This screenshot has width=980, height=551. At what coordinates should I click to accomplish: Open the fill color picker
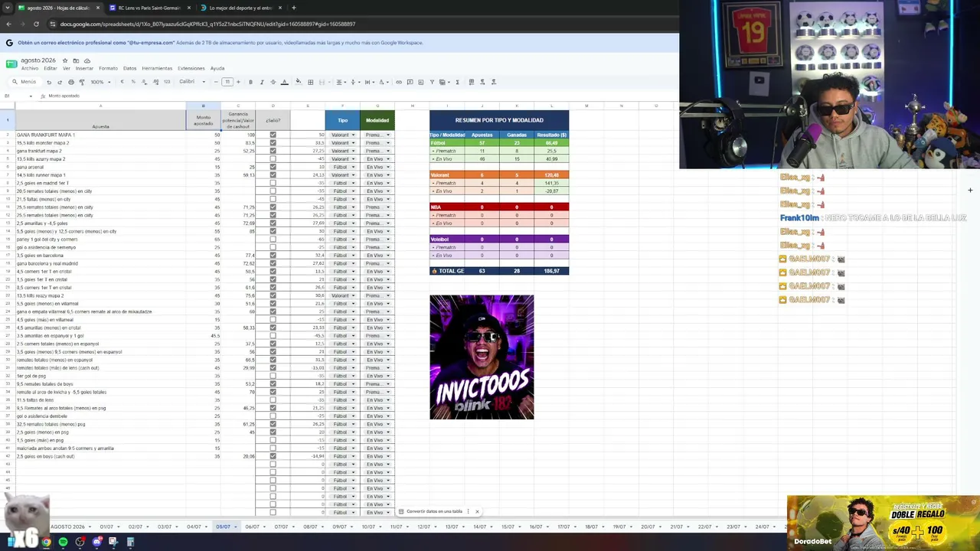tap(298, 82)
